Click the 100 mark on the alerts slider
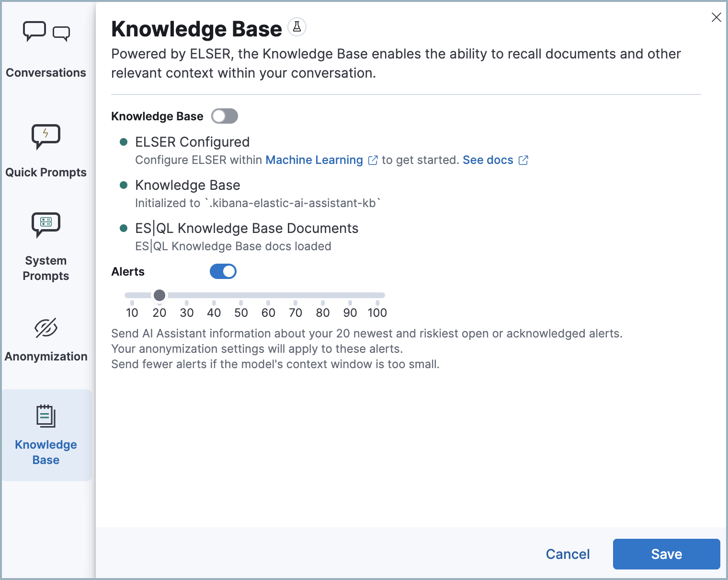Screen dimensions: 728x580 point(377,313)
